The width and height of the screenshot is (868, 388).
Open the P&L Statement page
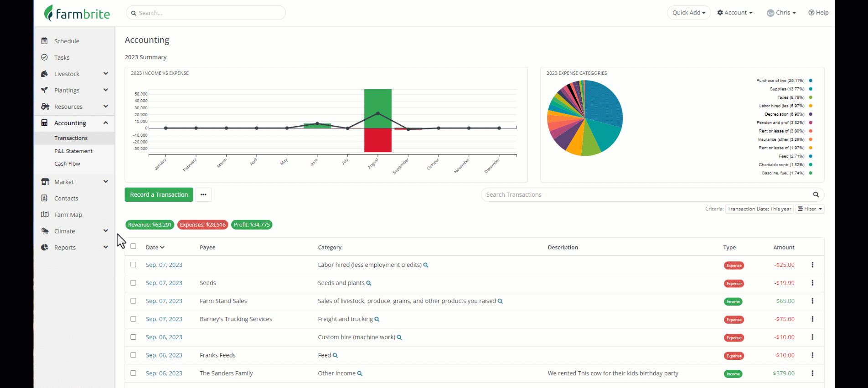(x=73, y=151)
